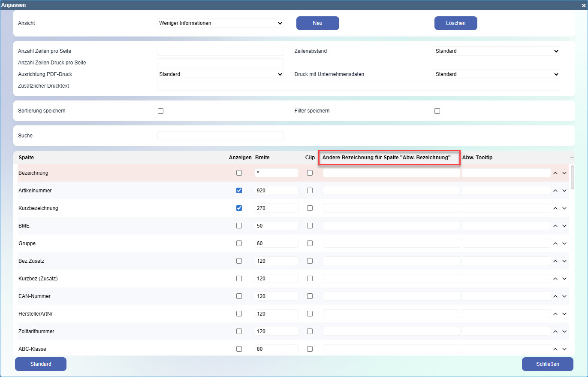Move Artikelnummer row up with arrow
The height and width of the screenshot is (377, 588).
coord(555,191)
